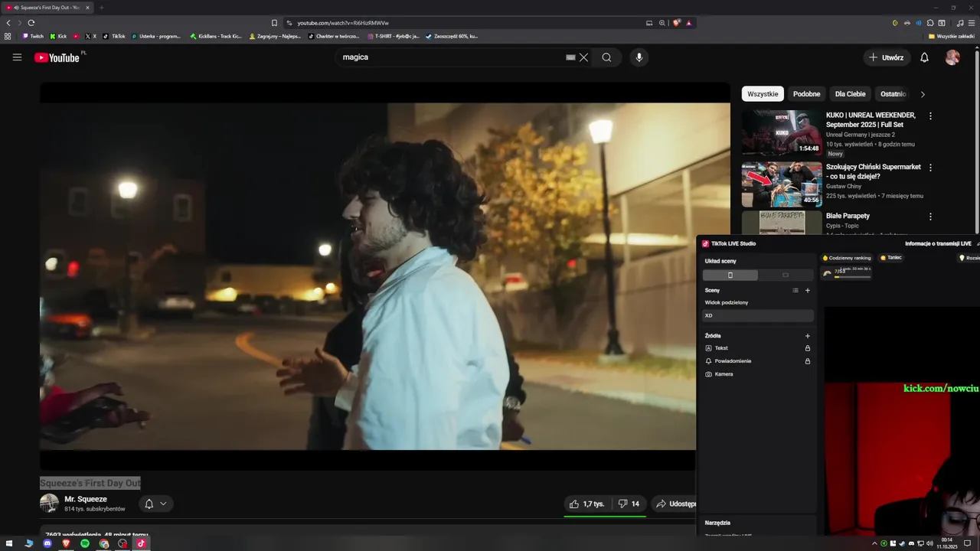Open the account avatar menu

[952, 57]
